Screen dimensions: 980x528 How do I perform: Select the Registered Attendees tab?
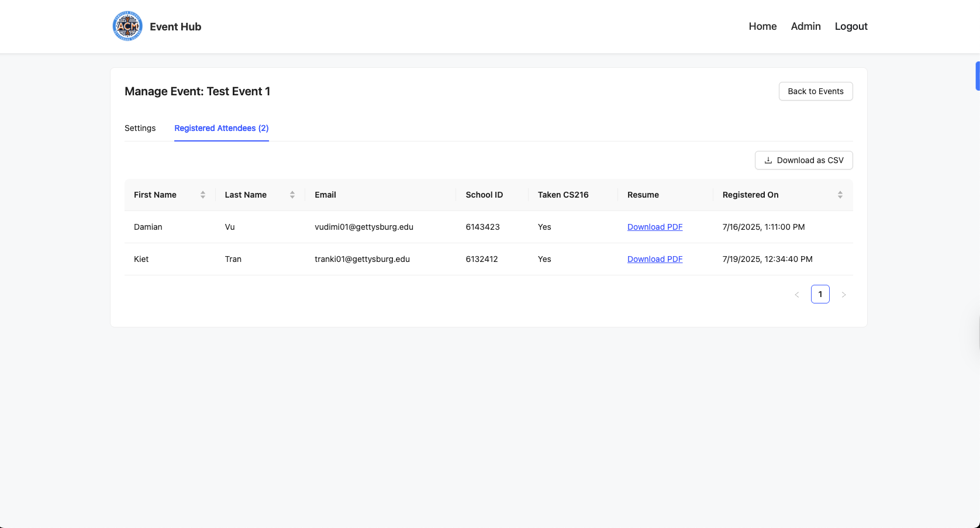coord(221,128)
